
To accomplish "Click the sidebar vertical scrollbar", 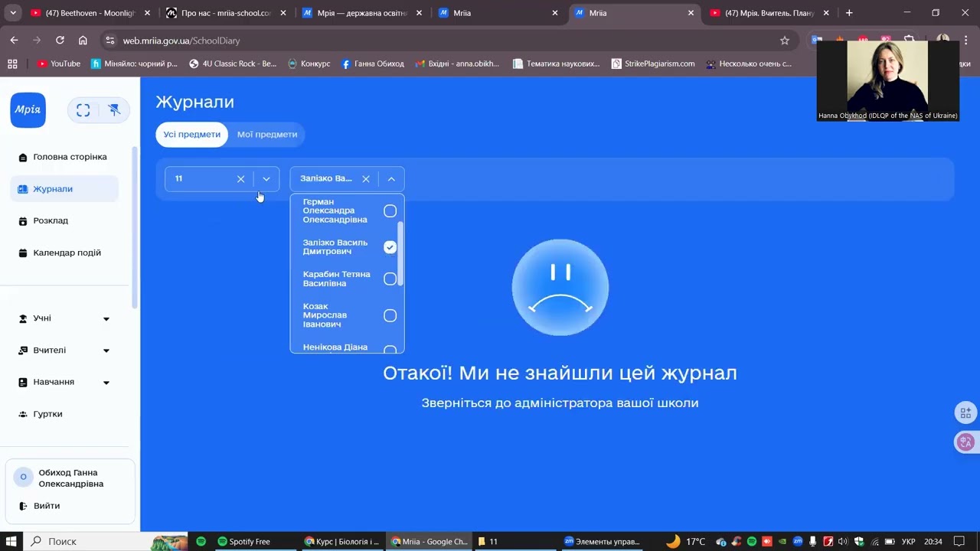I will pos(136,227).
